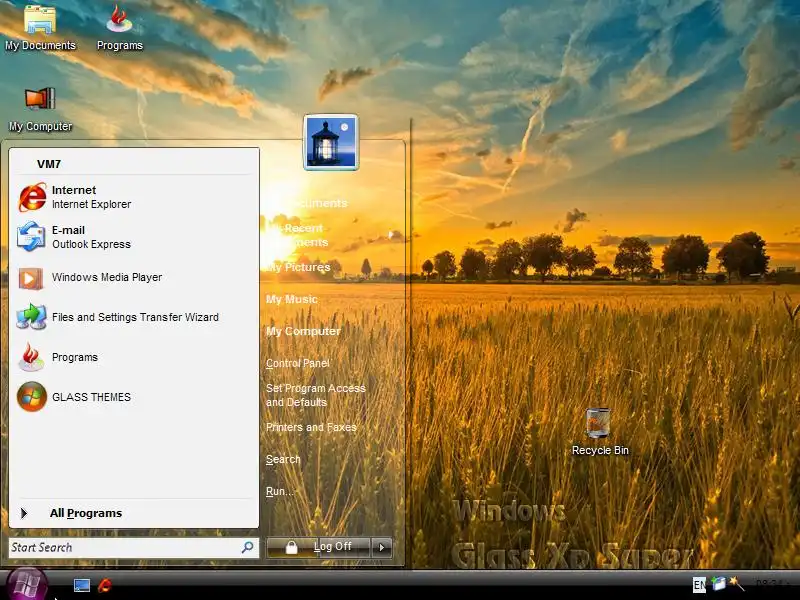Open My Music from the Start menu
Viewport: 800px width, 600px height.
click(x=292, y=299)
